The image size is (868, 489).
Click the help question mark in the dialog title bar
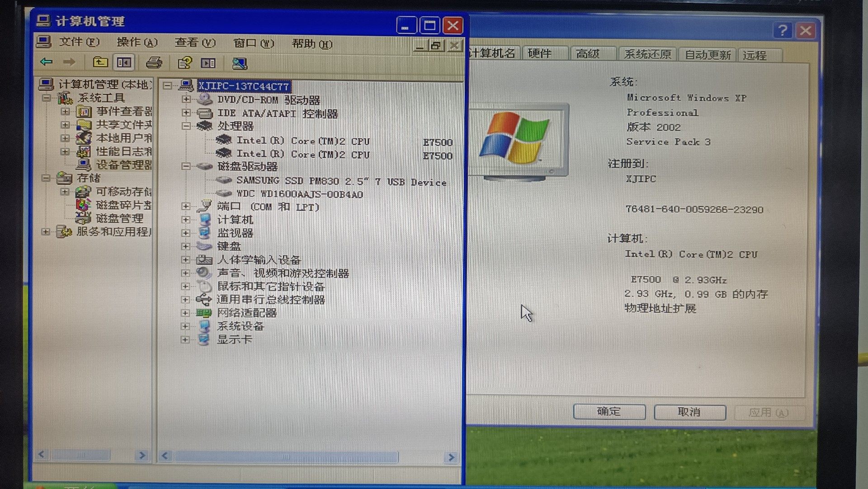coord(782,31)
